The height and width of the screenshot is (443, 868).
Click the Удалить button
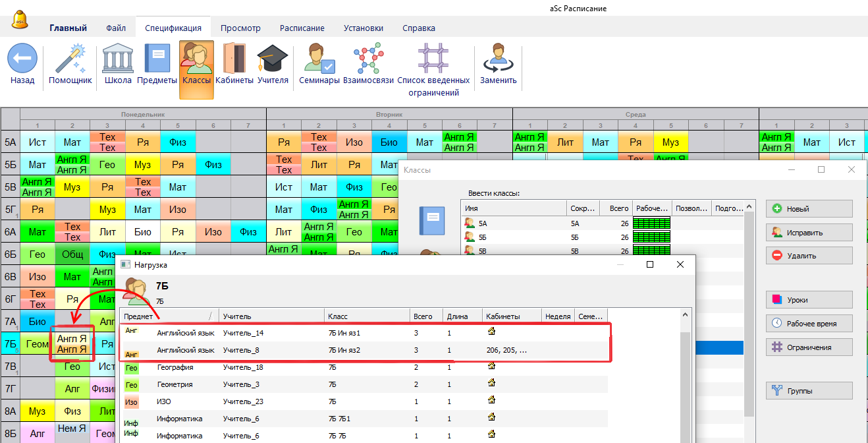click(x=809, y=256)
